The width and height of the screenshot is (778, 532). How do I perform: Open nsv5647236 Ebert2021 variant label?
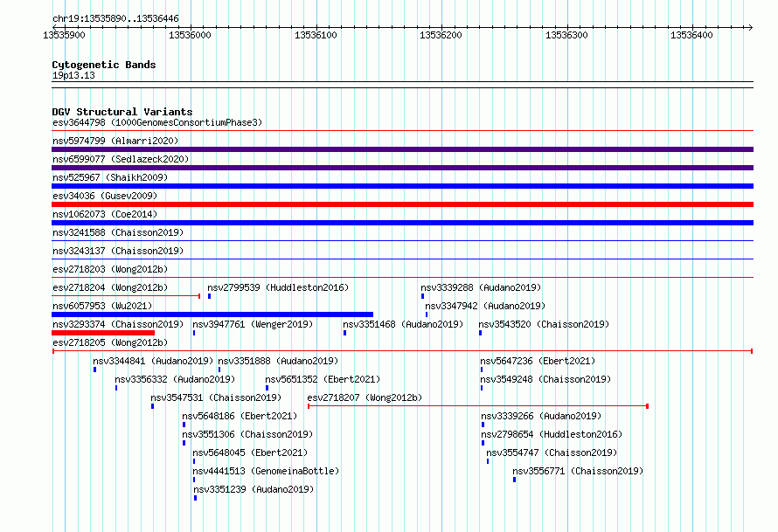(538, 361)
